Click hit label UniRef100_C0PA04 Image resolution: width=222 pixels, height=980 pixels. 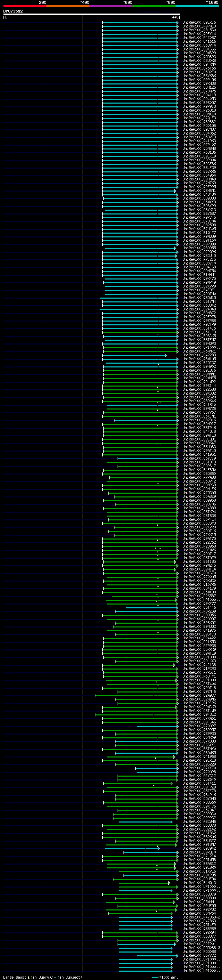199,160
